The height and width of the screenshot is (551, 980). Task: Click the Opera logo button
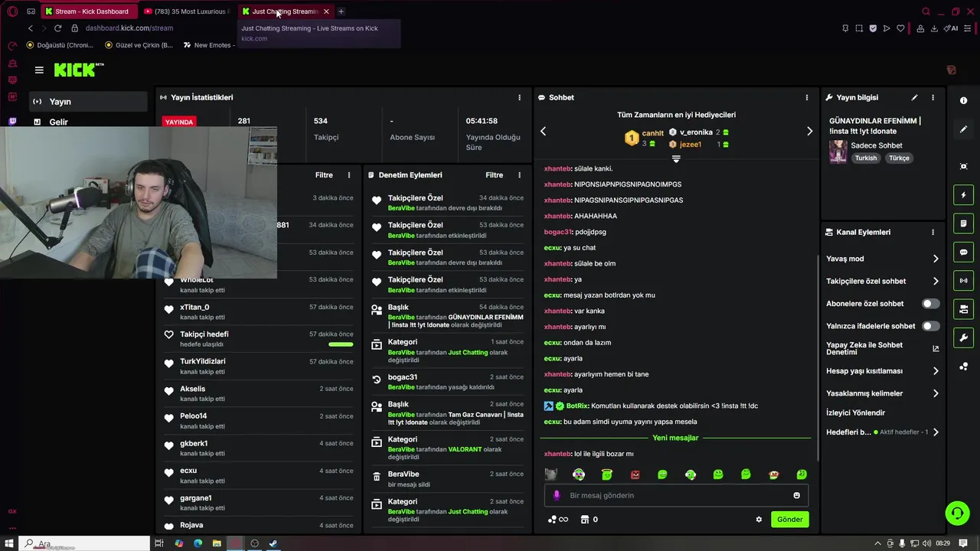tap(12, 11)
